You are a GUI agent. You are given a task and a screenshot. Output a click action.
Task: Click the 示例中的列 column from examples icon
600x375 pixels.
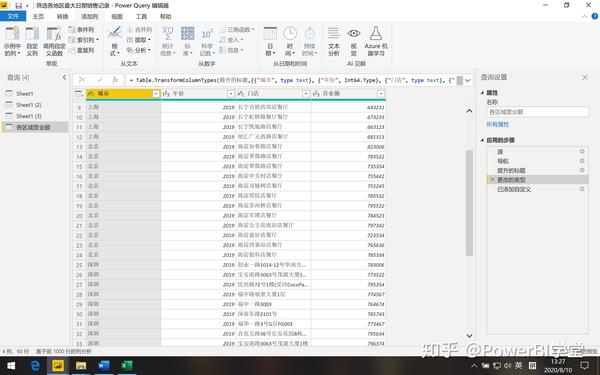[x=12, y=34]
